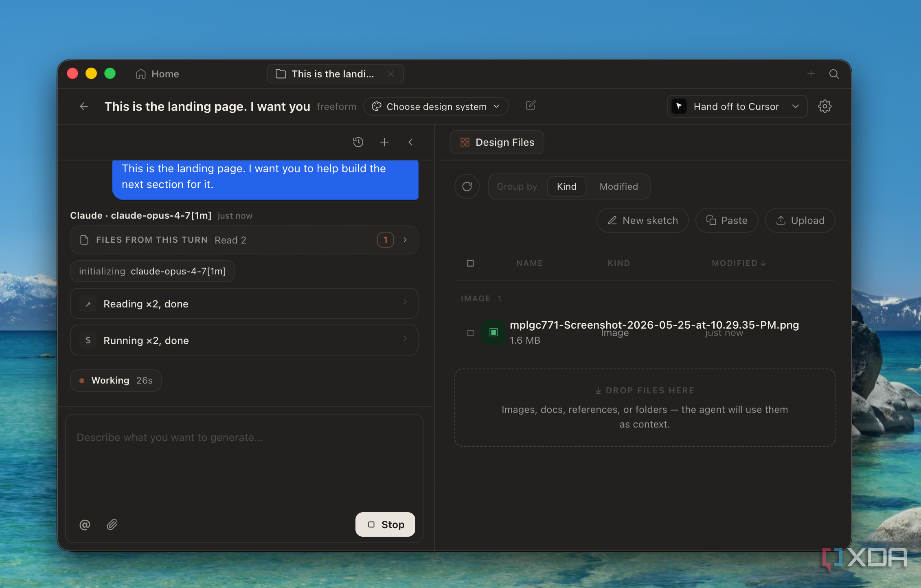This screenshot has height=588, width=921.
Task: Open settings via the gear icon
Action: coord(825,106)
